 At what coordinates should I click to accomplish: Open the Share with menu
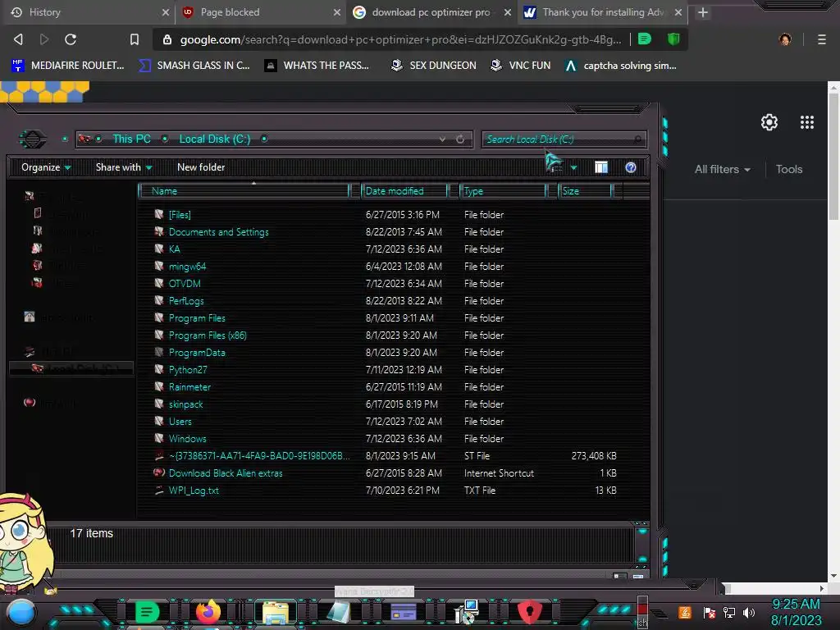coord(124,167)
